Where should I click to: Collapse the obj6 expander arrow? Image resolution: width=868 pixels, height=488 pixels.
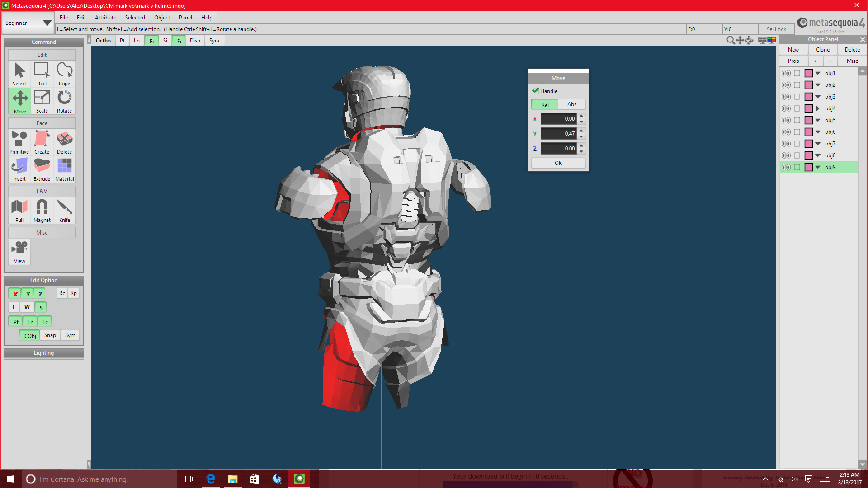tap(818, 132)
